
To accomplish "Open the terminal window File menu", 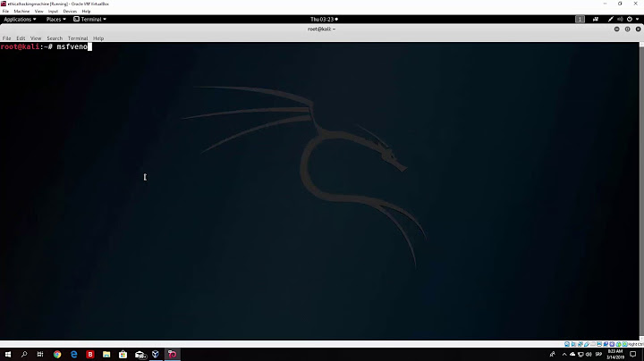I will (6, 38).
